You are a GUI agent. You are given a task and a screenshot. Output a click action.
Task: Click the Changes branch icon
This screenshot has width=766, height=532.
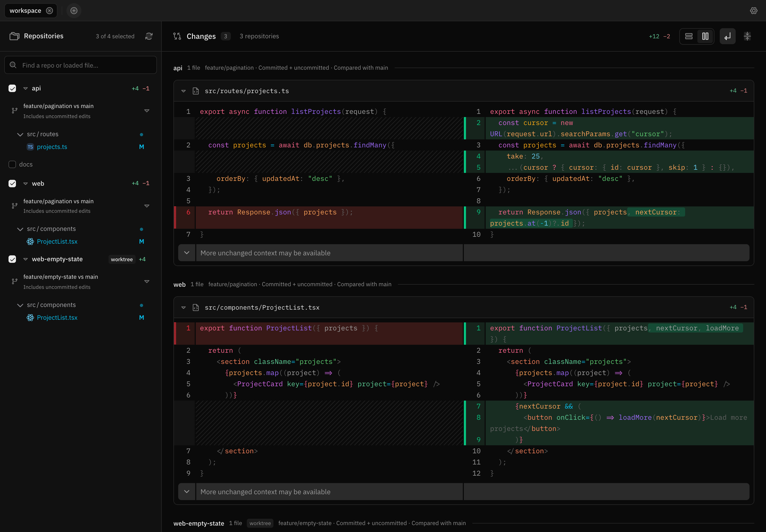point(177,36)
